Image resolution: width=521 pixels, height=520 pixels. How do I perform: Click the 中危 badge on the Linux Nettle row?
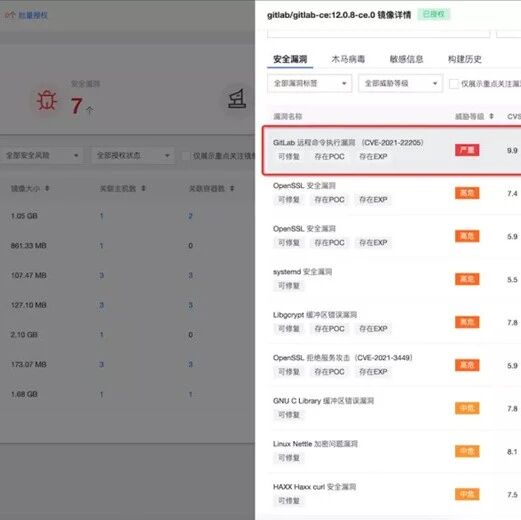click(467, 451)
